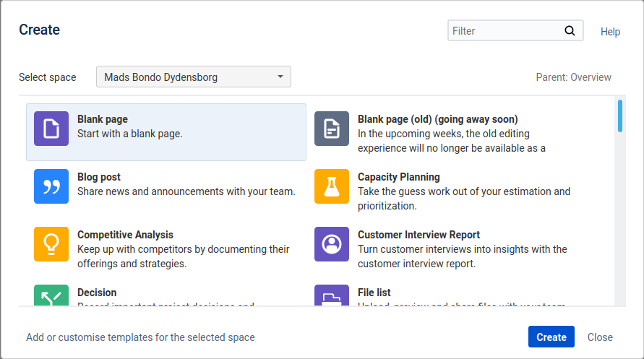
Task: Choose the Capacity Planning title
Action: 398,177
